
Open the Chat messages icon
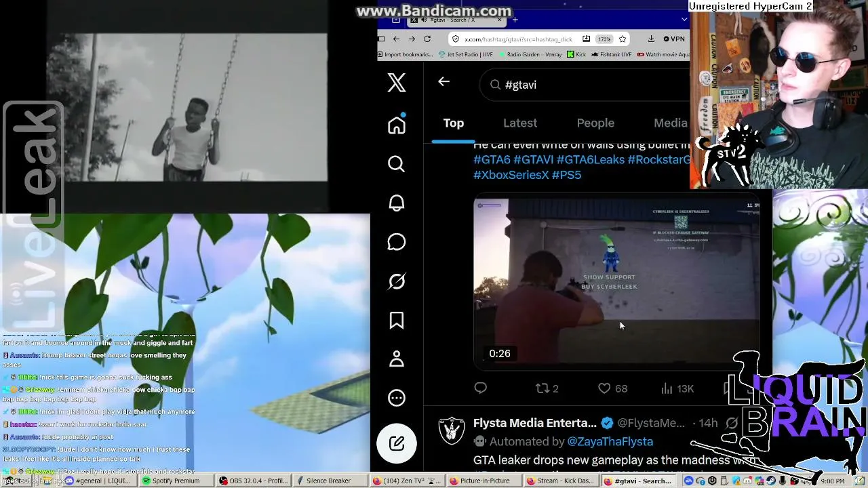[397, 242]
